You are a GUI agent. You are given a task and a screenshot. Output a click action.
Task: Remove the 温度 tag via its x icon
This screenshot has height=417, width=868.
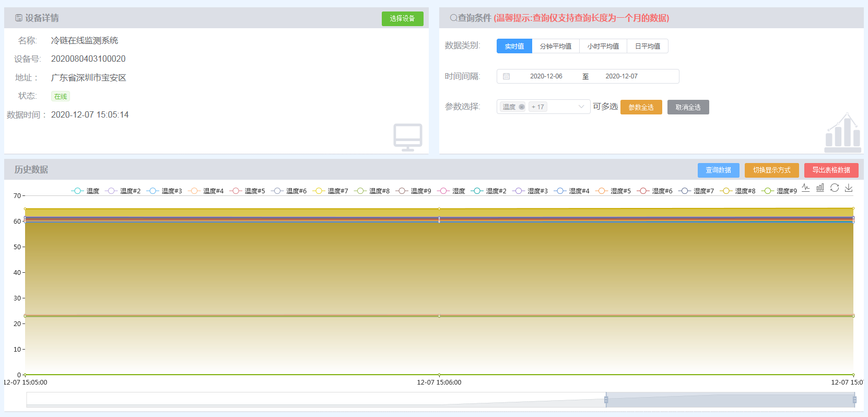521,107
